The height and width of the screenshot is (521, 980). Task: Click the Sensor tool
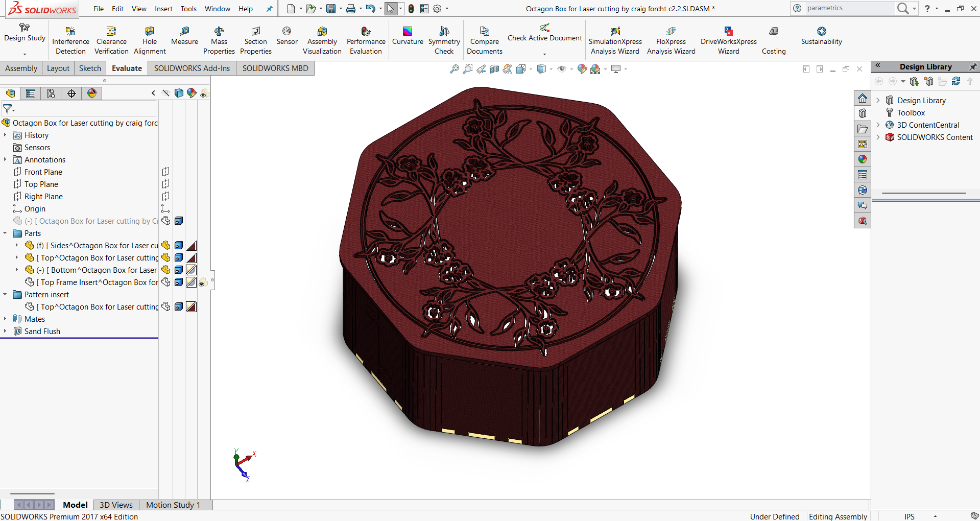[x=287, y=36]
